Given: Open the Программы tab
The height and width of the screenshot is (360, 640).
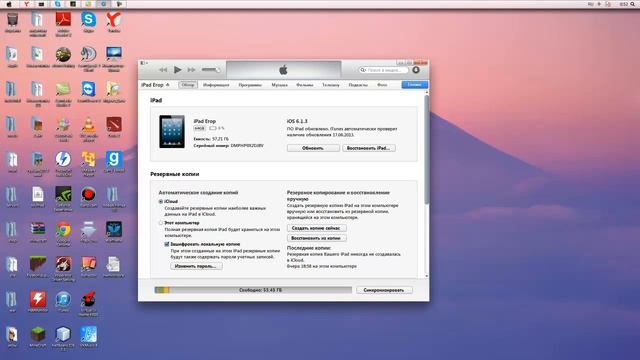Looking at the screenshot, I should click(x=250, y=85).
